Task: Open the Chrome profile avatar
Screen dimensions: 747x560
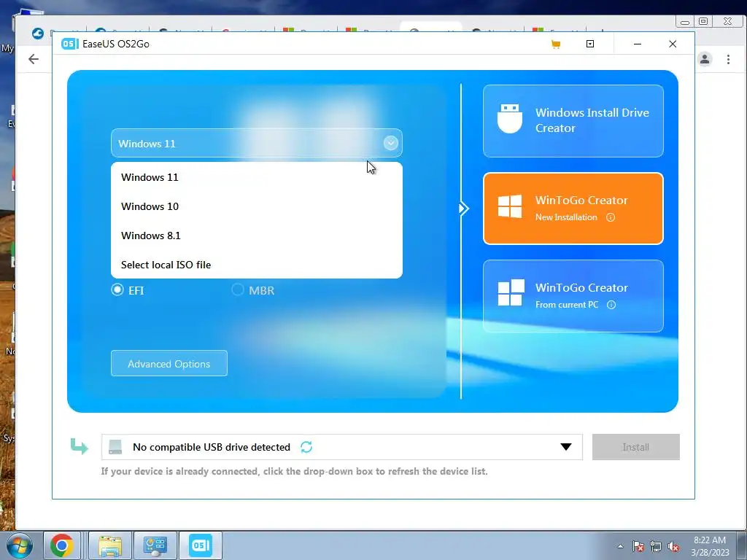Action: (x=705, y=59)
